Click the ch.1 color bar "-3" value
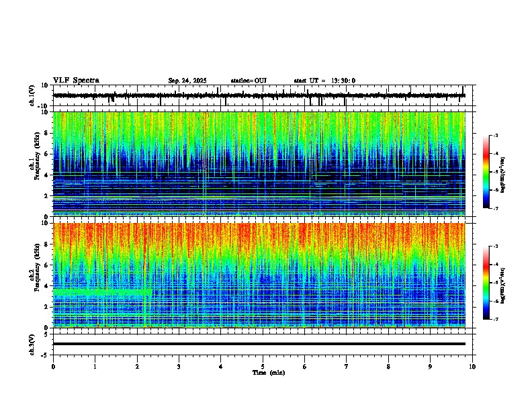This screenshot has width=532, height=411. pyautogui.click(x=496, y=135)
